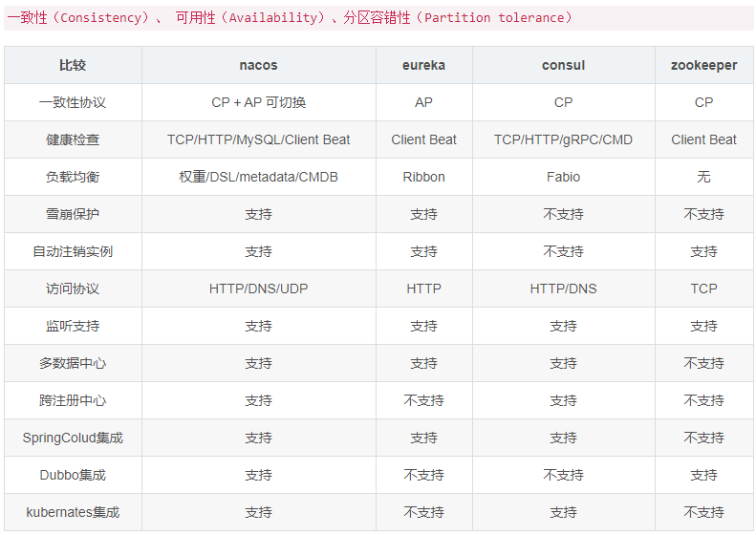The image size is (756, 535).
Task: Select the 一致性协议 row label
Action: tap(73, 102)
